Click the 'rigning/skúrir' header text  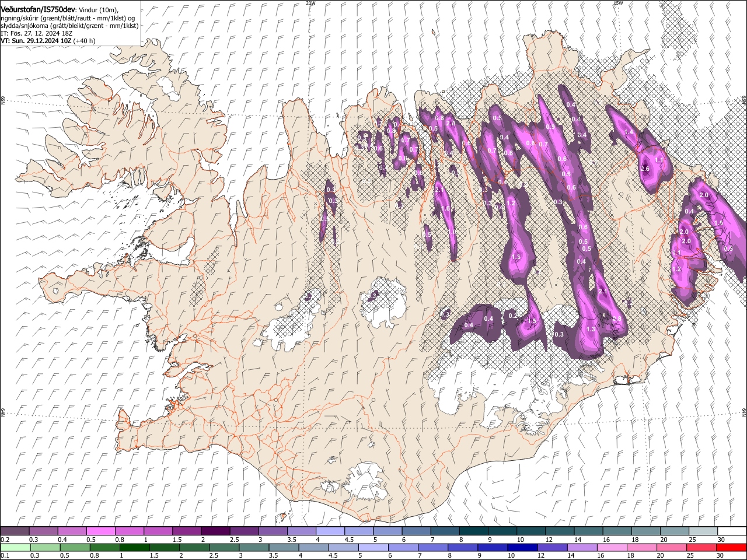click(x=20, y=18)
